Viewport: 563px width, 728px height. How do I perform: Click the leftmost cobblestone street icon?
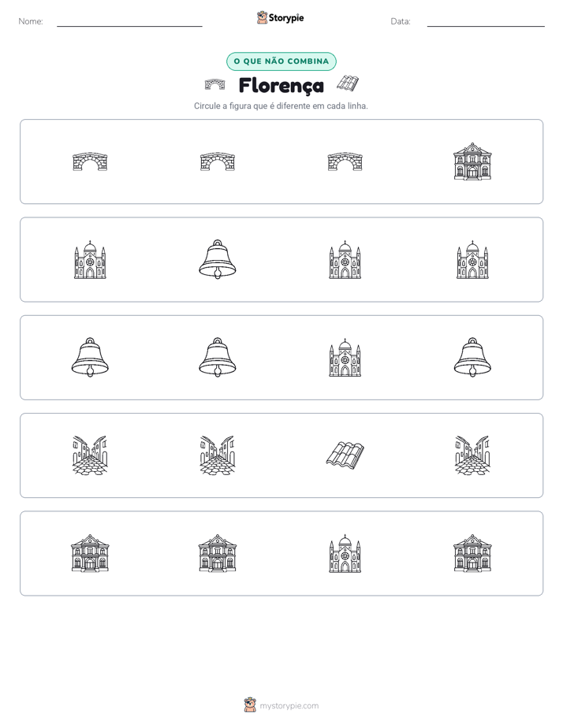(x=90, y=455)
